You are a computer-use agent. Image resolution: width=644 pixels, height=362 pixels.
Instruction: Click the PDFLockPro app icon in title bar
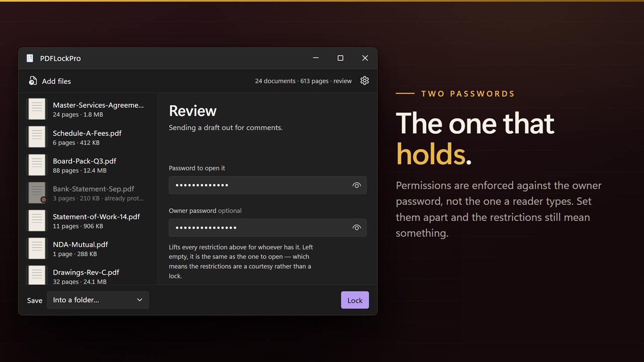click(x=30, y=58)
